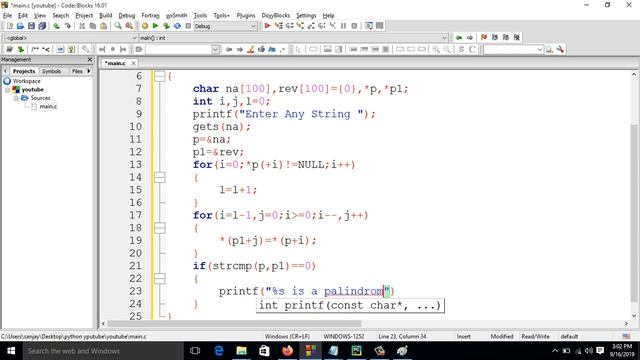The image size is (640, 360).
Task: Stop the debugger
Action: click(354, 26)
